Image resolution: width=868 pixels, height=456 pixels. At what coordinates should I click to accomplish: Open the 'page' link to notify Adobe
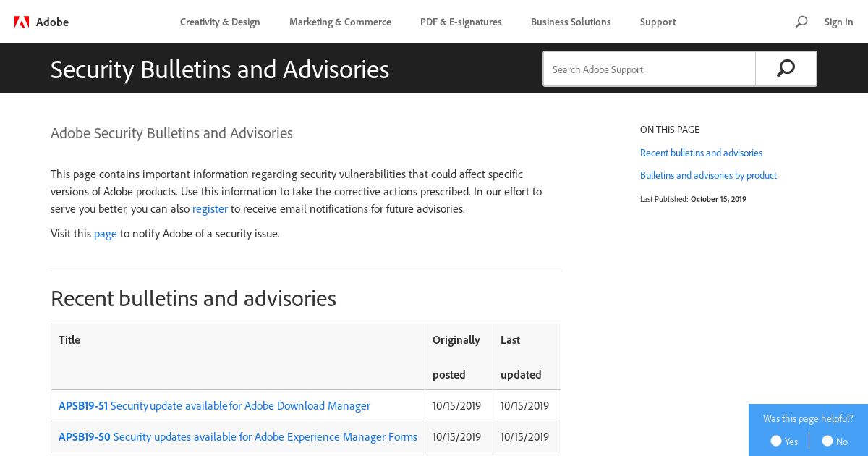(x=106, y=233)
